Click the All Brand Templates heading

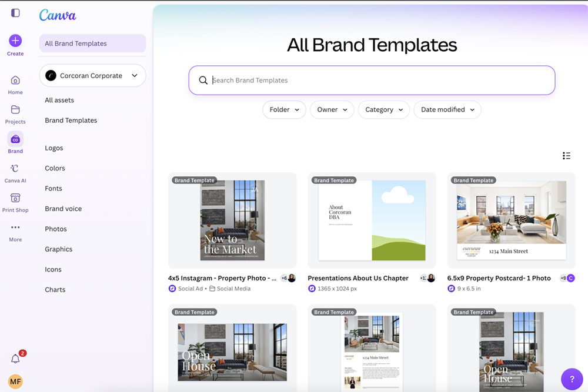(372, 45)
